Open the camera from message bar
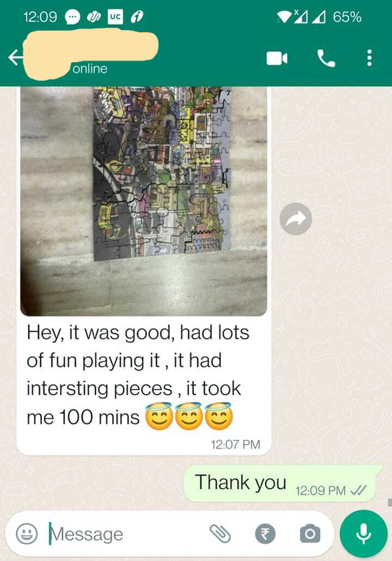392x561 pixels. 310,534
